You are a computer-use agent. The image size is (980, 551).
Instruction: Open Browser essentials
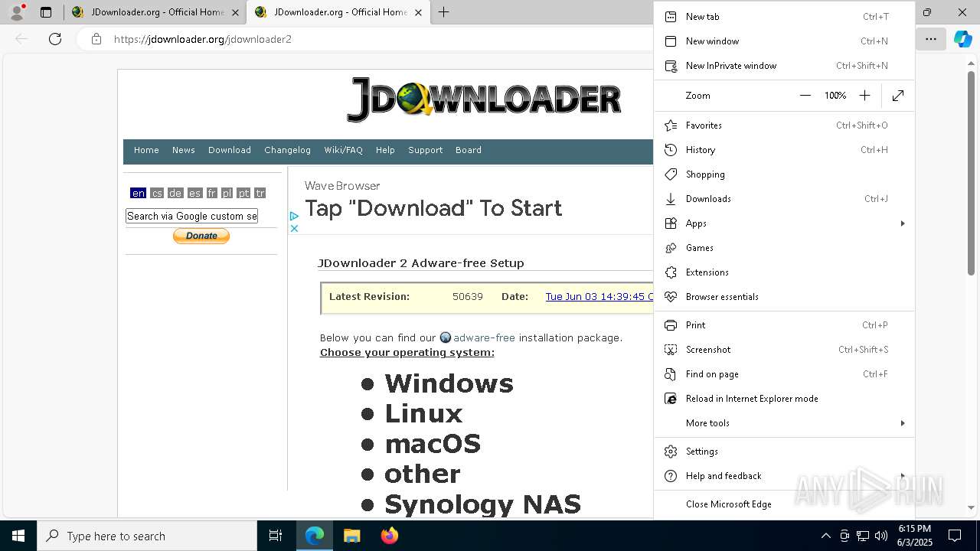click(784, 297)
